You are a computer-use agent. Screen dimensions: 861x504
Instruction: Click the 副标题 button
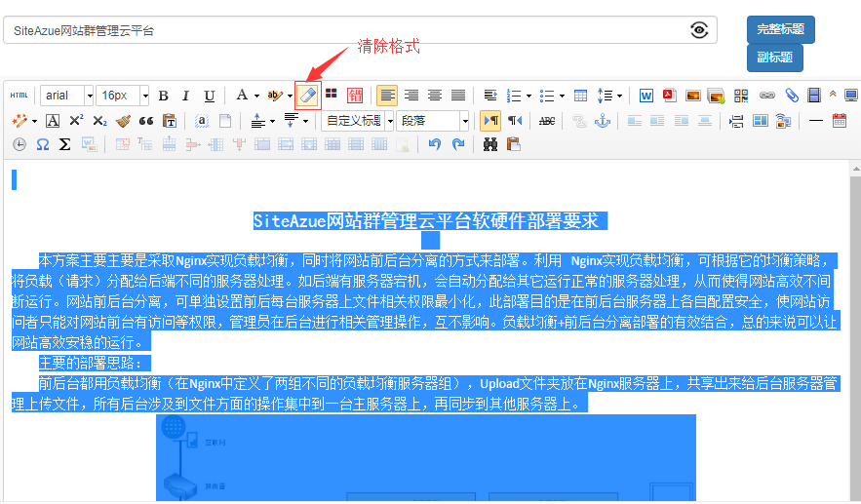point(774,58)
